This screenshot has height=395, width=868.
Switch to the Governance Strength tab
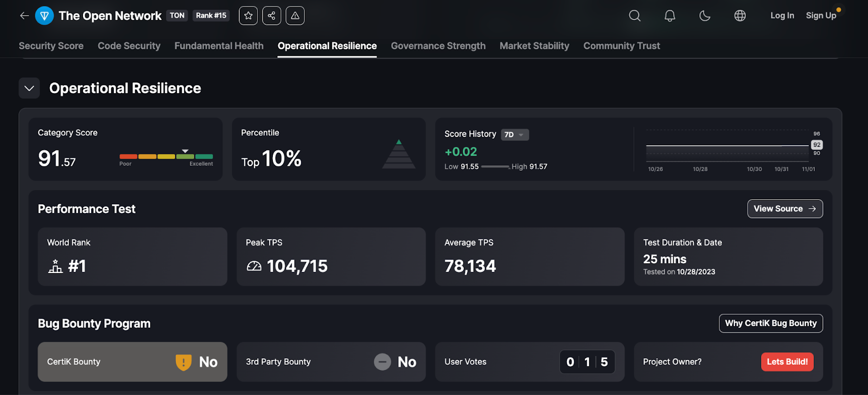click(438, 46)
